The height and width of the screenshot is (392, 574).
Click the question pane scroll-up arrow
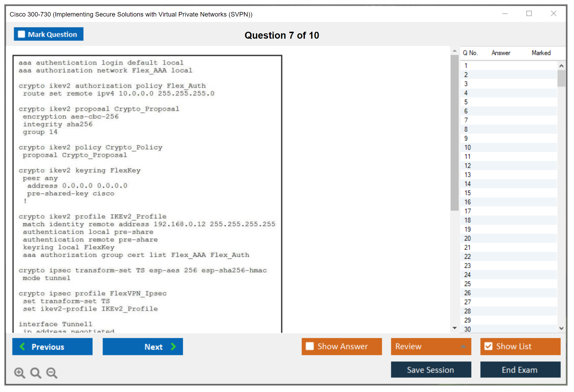coord(455,51)
